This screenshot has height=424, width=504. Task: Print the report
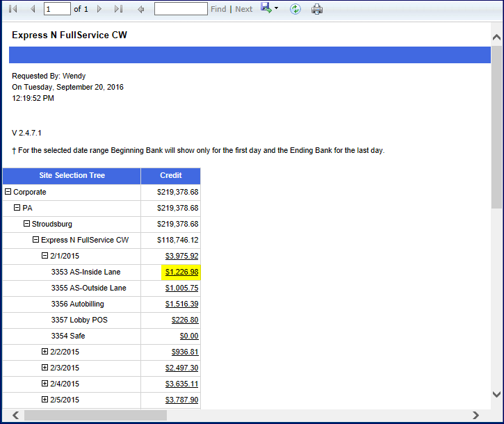coord(317,9)
